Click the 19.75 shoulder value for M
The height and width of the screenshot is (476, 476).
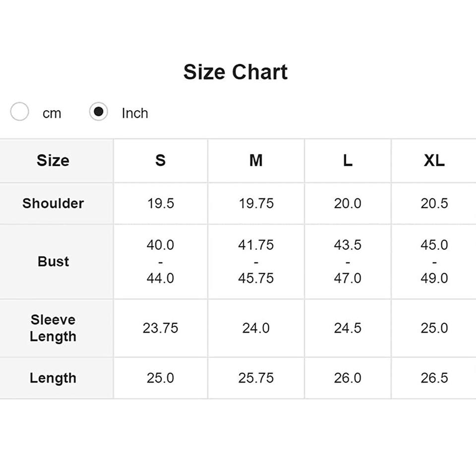pyautogui.click(x=256, y=203)
